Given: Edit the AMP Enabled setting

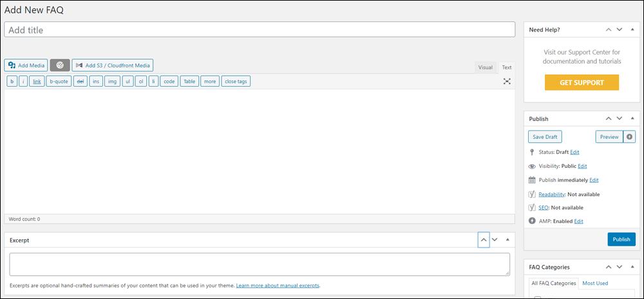Looking at the screenshot, I should coord(579,221).
